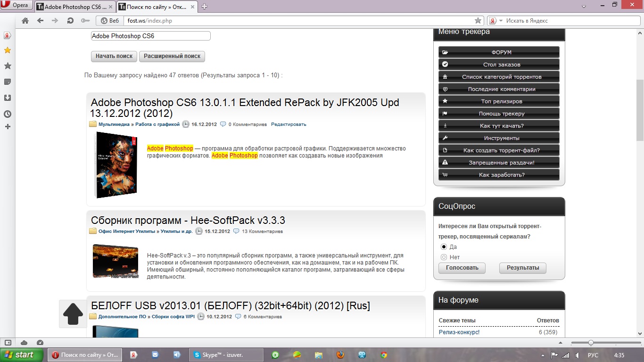Screen dimensions: 644x362
Task: Select the Да poll radio button
Action: point(444,247)
